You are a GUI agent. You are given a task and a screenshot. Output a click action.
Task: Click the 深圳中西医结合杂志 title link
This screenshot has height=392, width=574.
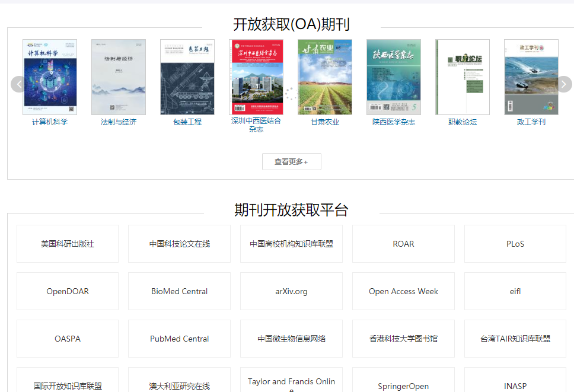[x=256, y=125]
